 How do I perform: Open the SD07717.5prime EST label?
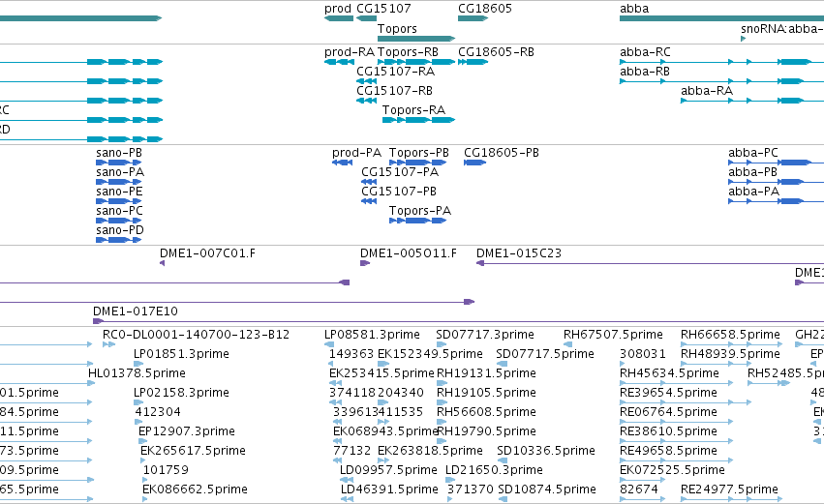[x=545, y=354]
